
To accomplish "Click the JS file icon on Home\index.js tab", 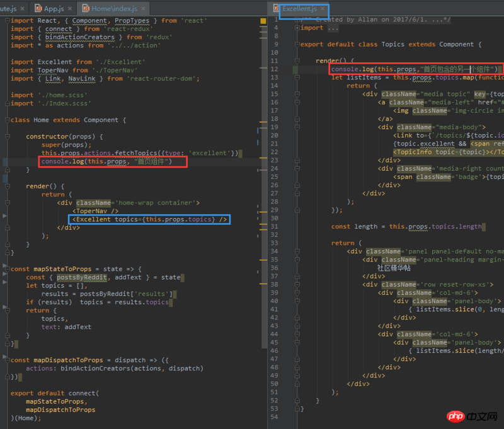I will 86,8.
